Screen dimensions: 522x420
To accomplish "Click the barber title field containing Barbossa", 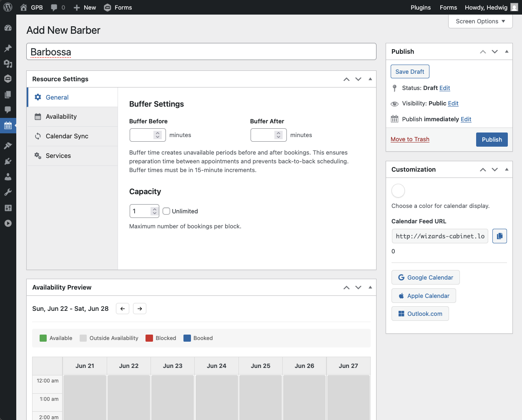I will pyautogui.click(x=201, y=52).
